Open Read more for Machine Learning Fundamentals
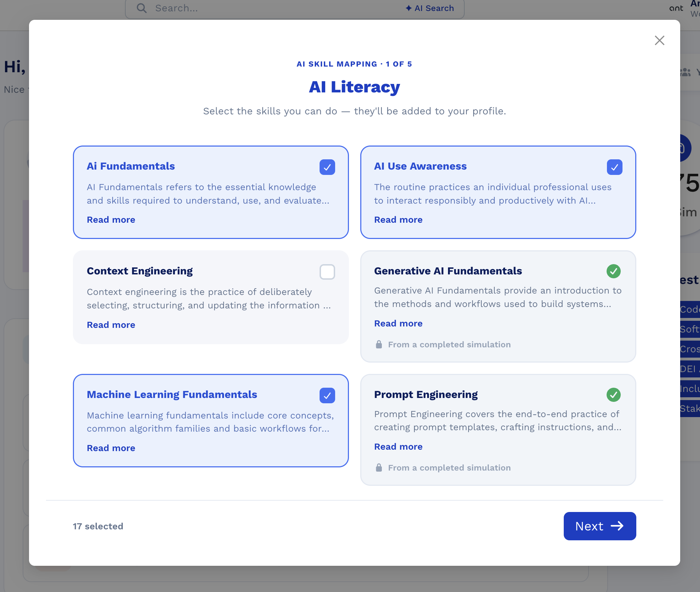Image resolution: width=700 pixels, height=592 pixels. pyautogui.click(x=111, y=448)
